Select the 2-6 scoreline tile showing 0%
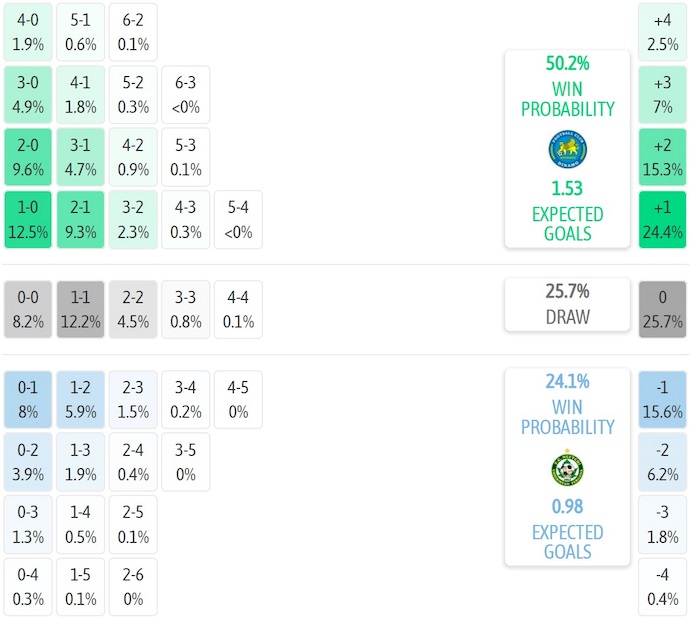Viewport: 690px width, 619px height. point(133,587)
